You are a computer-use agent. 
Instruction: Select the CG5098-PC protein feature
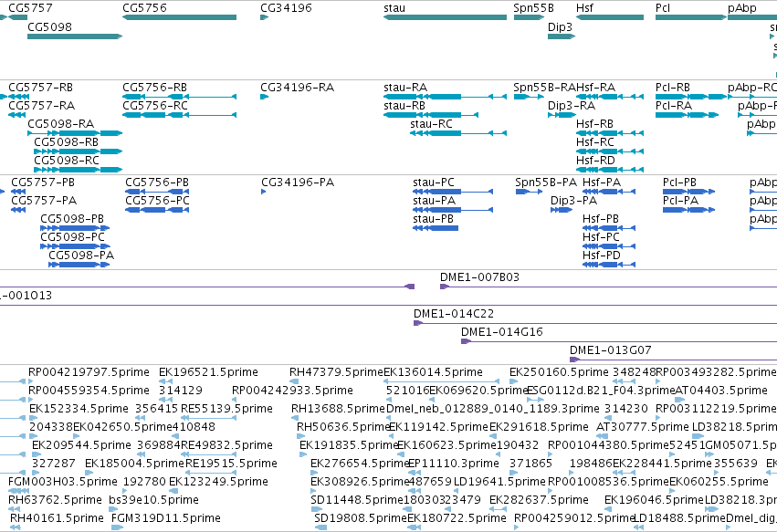coord(75,246)
